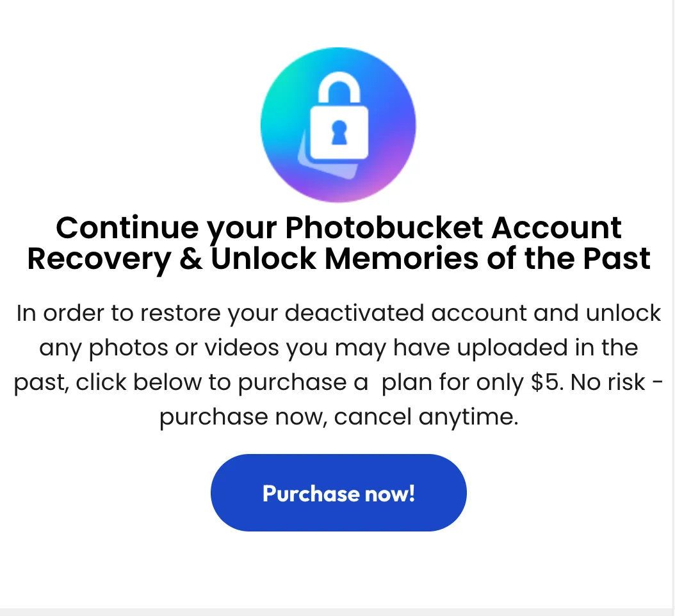Select the heading line 'Continue your Photobucket Account'
The width and height of the screenshot is (675, 616).
[x=338, y=227]
